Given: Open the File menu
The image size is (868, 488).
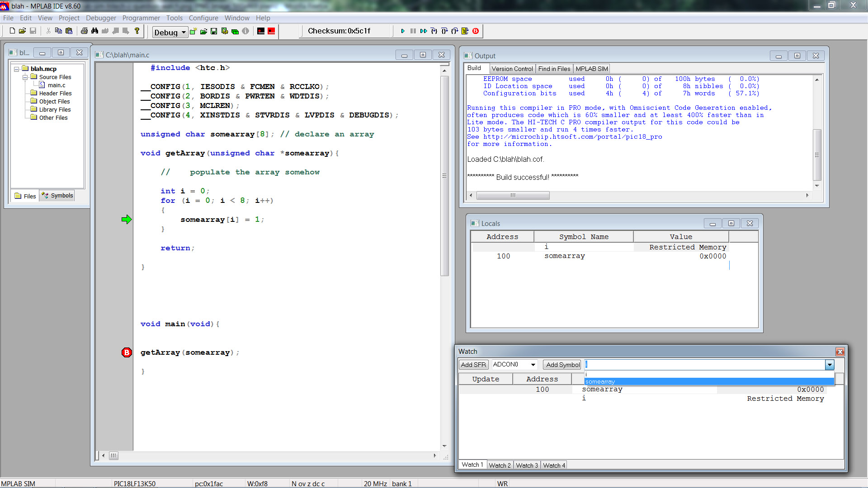Looking at the screenshot, I should coord(8,18).
